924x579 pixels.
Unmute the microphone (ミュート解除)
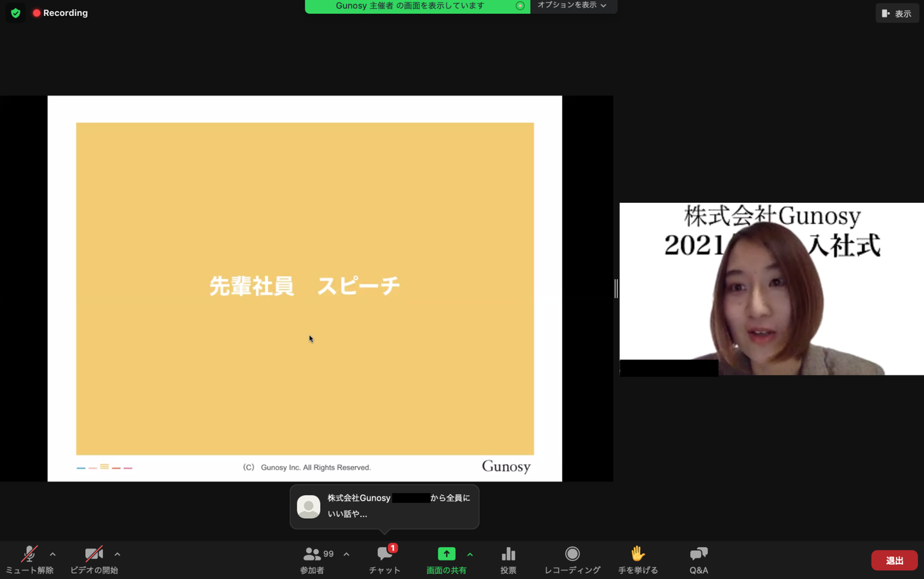point(30,560)
